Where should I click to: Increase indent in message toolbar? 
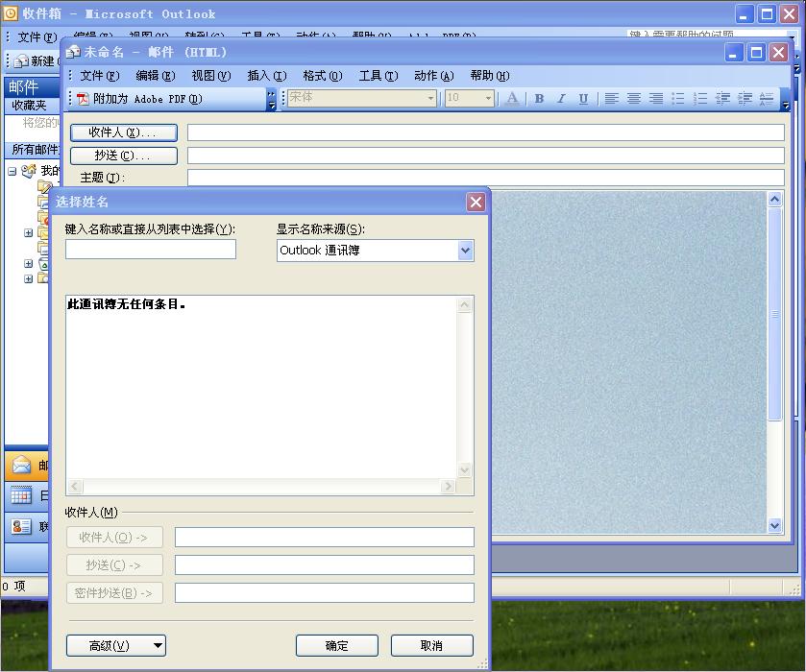tap(745, 98)
